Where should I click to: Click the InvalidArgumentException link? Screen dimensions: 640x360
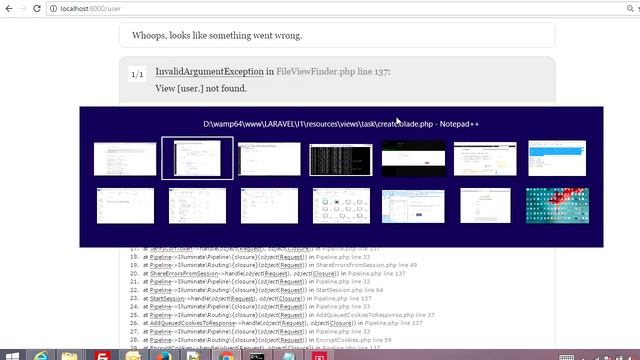coord(209,71)
